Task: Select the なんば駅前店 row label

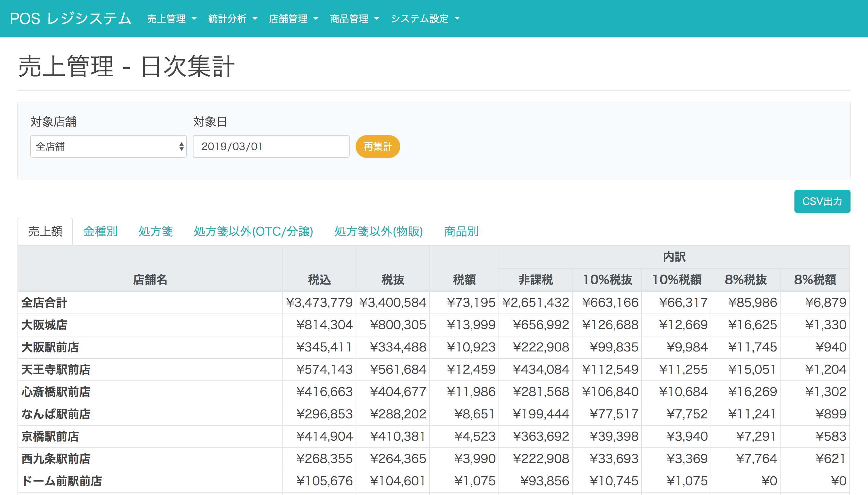Action: [56, 414]
